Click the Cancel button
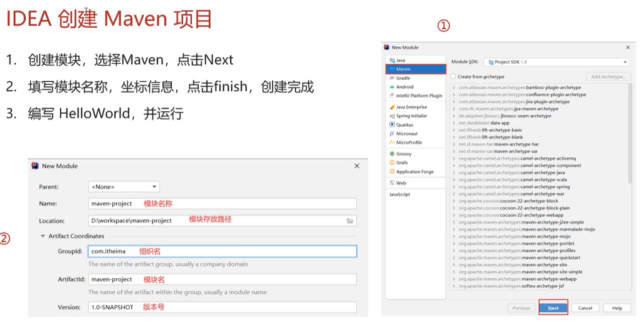The width and height of the screenshot is (644, 323). tap(585, 308)
